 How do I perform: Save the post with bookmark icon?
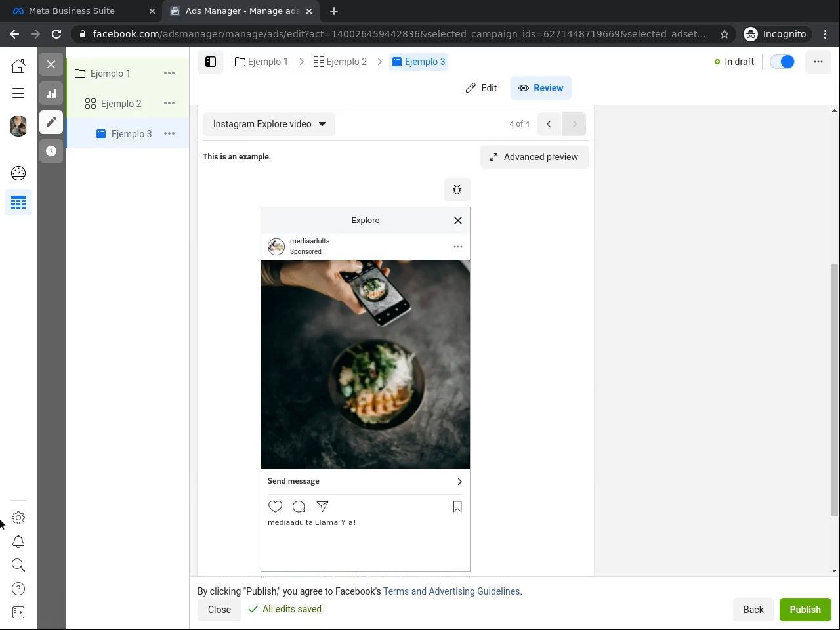(x=457, y=507)
